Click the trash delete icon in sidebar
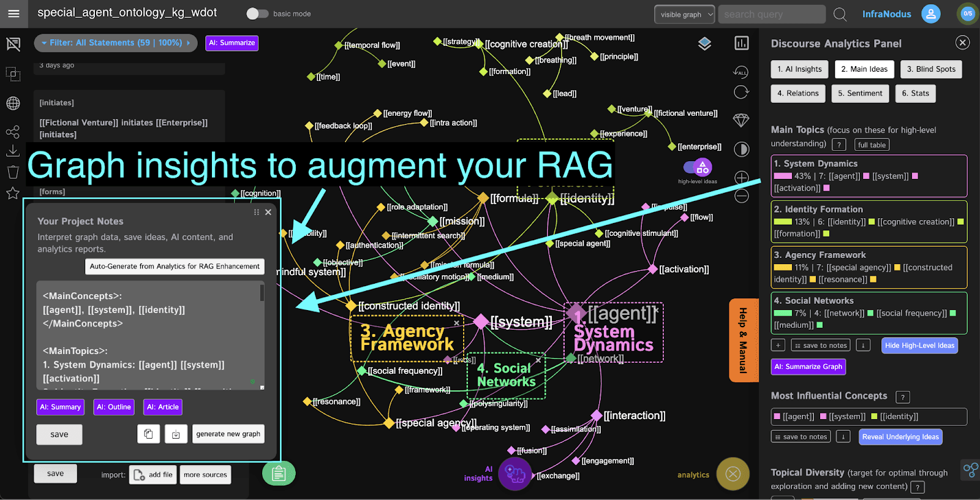Screen dimensions: 980x500 (13, 172)
